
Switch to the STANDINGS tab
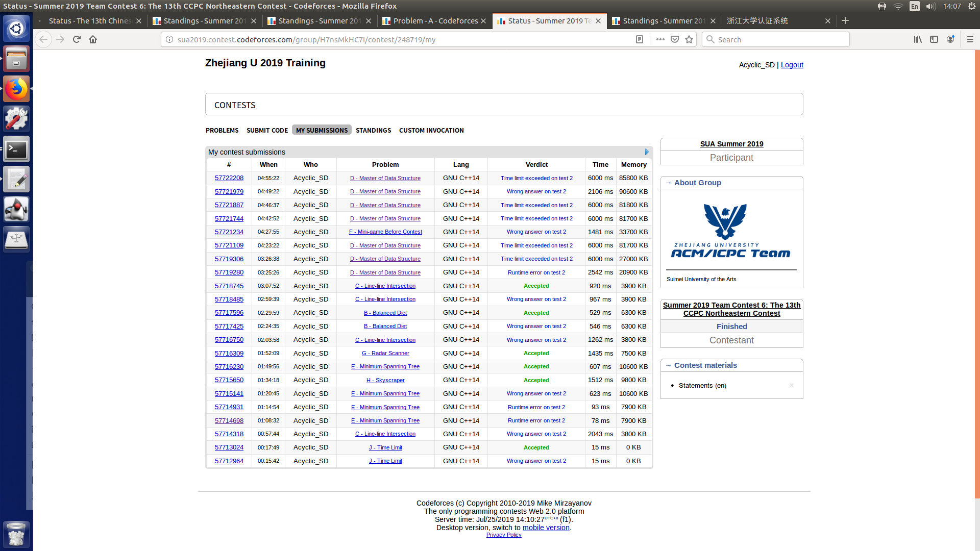[x=373, y=131]
